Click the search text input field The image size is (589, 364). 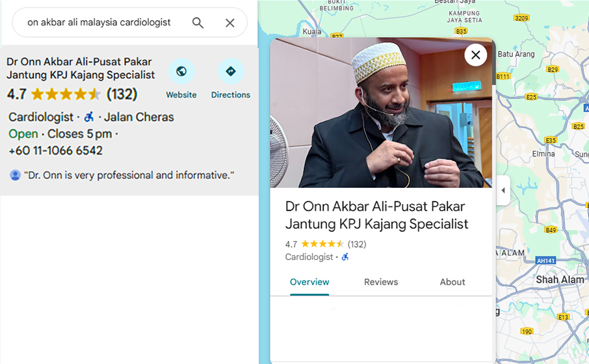click(x=101, y=23)
